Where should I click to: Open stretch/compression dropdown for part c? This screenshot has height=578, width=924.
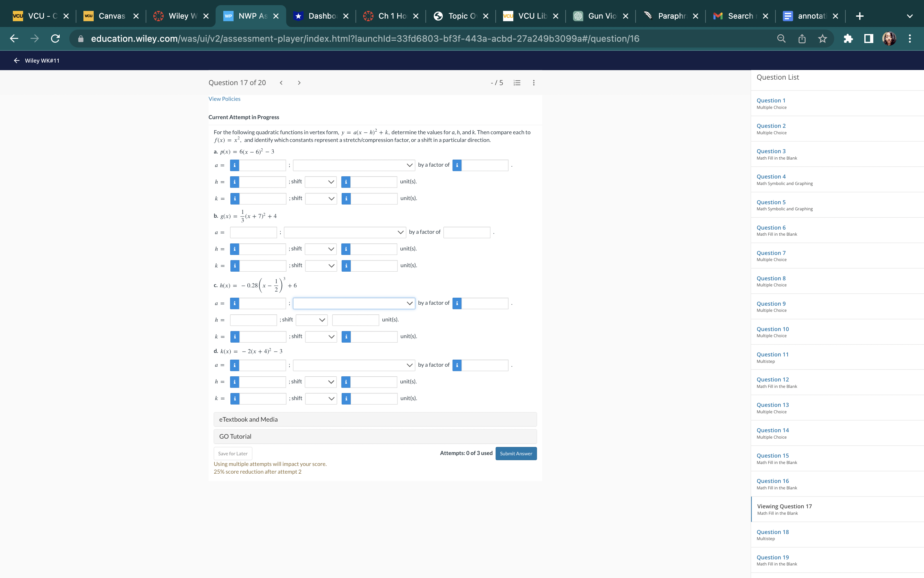click(354, 303)
